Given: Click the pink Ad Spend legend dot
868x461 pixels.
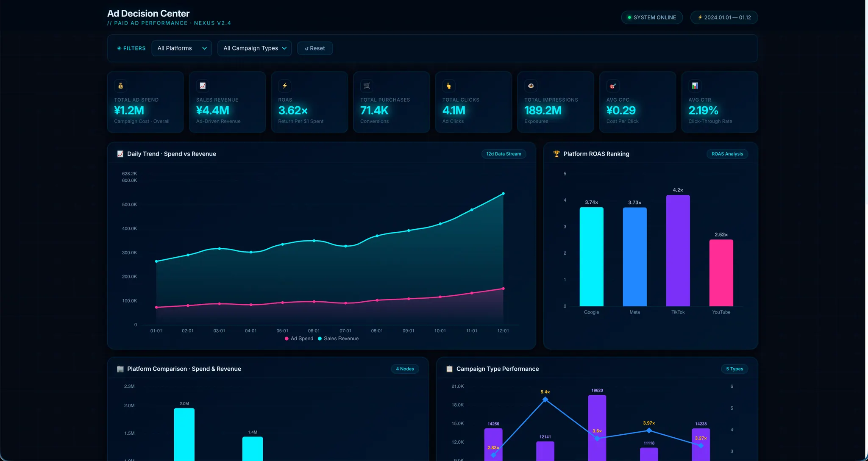Looking at the screenshot, I should pyautogui.click(x=287, y=339).
